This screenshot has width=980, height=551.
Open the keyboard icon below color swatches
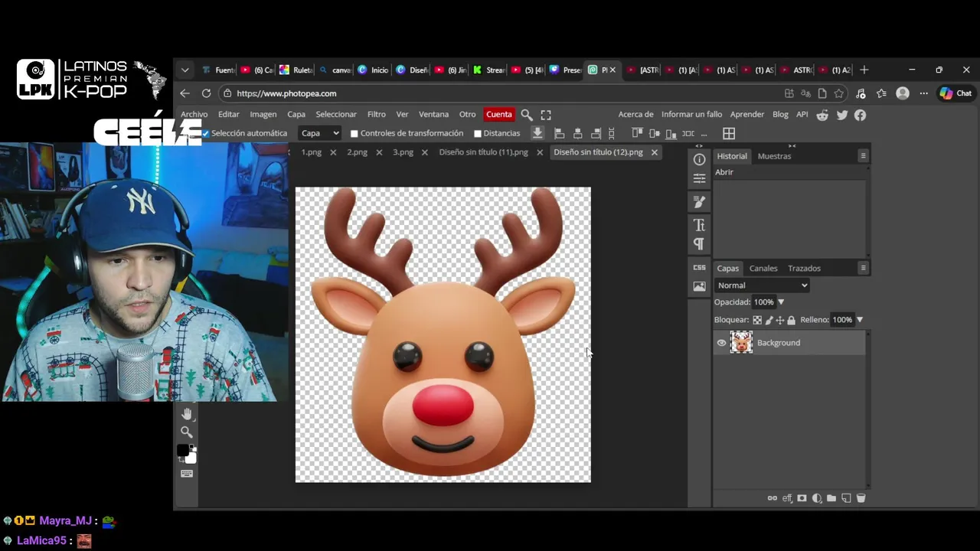coord(187,474)
